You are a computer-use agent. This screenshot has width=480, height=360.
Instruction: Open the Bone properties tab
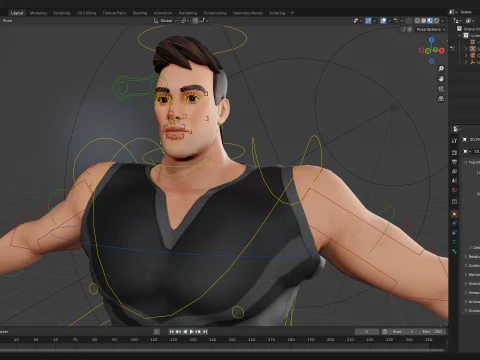[x=454, y=251]
